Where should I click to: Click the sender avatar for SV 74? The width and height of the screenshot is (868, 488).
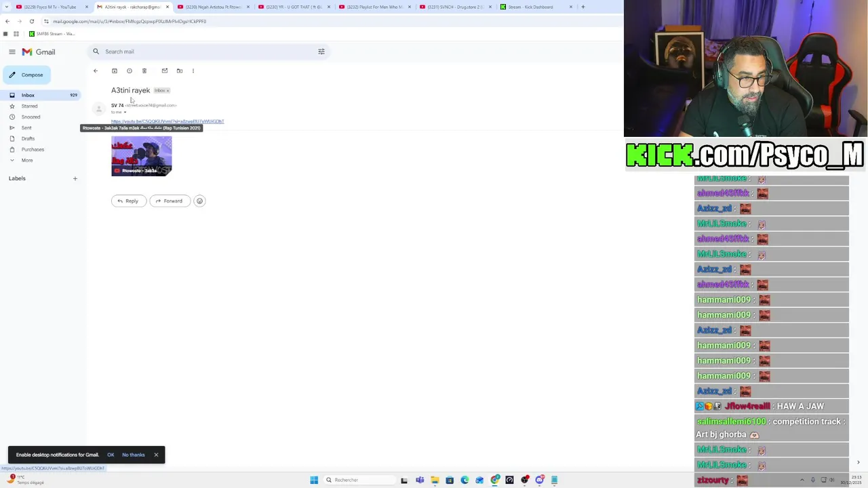tap(99, 108)
